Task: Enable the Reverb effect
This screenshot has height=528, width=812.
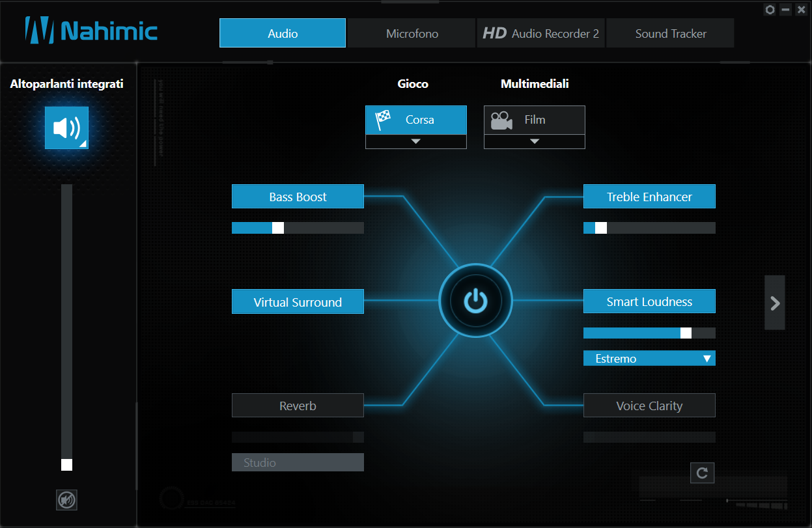Action: pos(298,406)
